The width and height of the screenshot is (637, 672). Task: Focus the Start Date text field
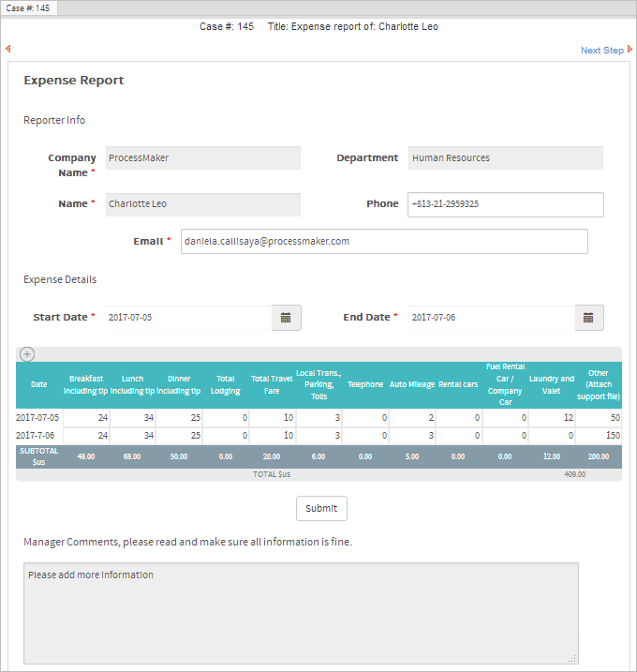coord(187,318)
